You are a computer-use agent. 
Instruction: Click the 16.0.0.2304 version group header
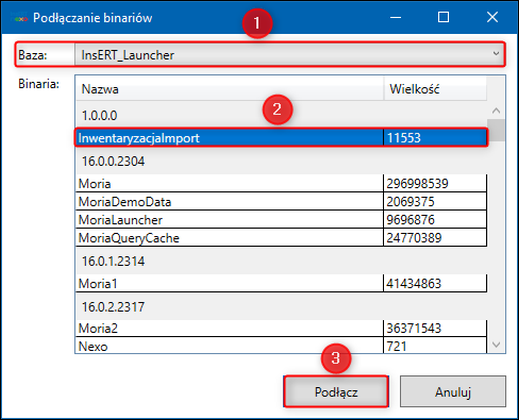click(x=113, y=161)
